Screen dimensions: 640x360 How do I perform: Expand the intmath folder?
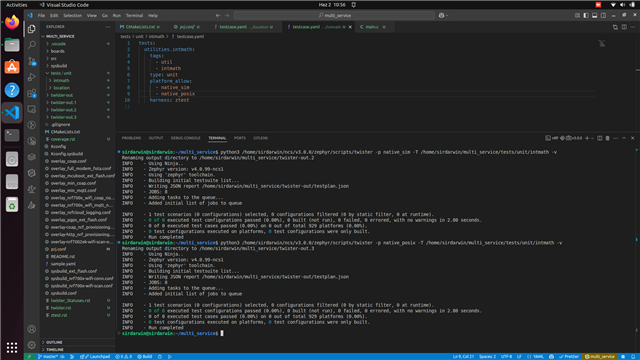coord(77,80)
